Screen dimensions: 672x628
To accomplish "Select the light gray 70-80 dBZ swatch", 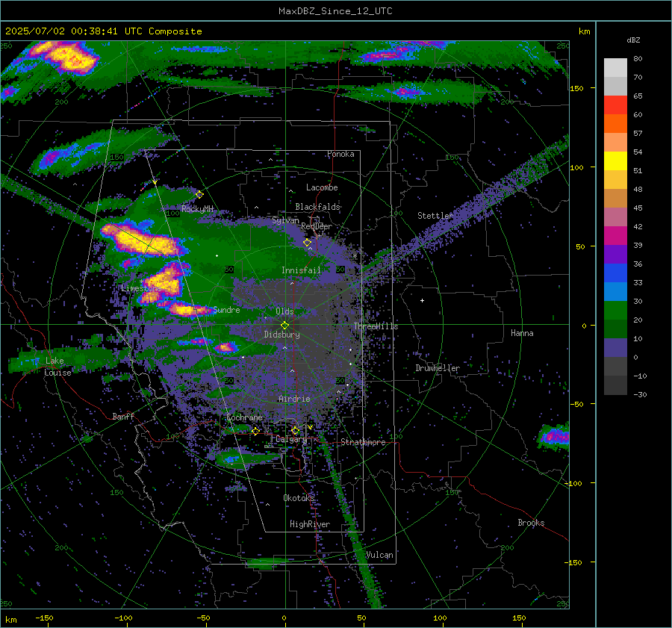I will tap(615, 67).
